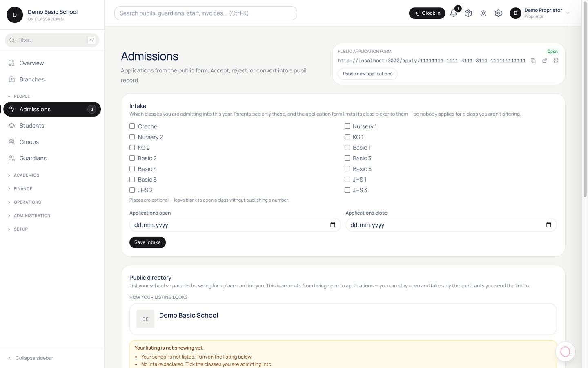The height and width of the screenshot is (368, 588).
Task: Toggle the sun theme icon
Action: pos(483,13)
